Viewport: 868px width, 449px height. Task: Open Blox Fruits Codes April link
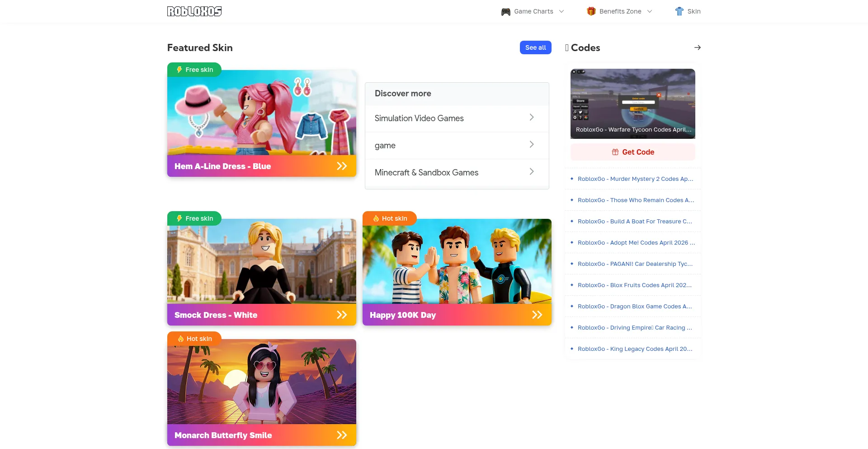pos(635,285)
